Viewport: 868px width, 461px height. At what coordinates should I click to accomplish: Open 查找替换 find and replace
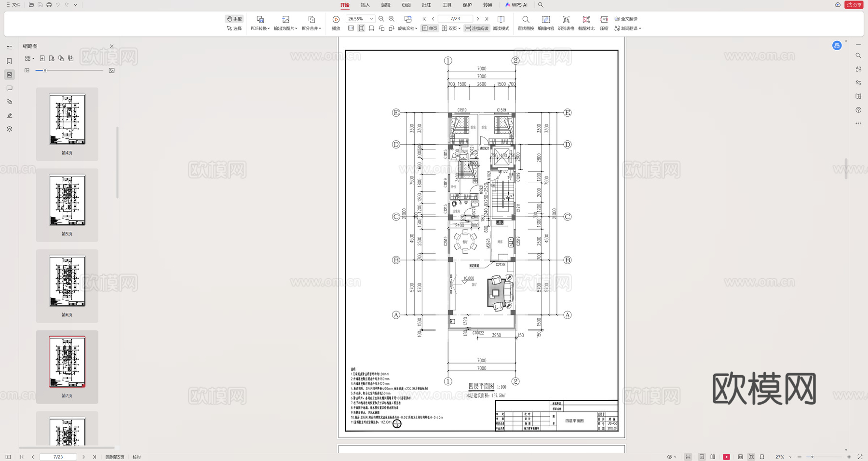click(526, 23)
